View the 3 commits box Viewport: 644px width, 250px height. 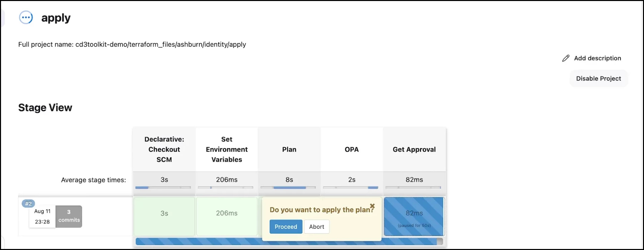click(69, 216)
